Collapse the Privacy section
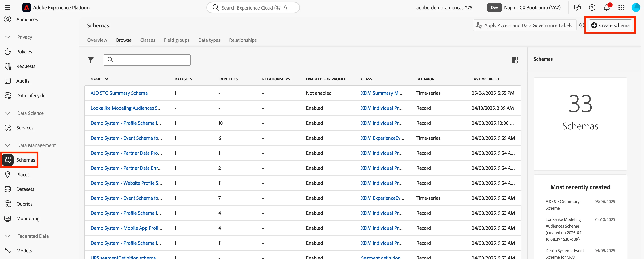The height and width of the screenshot is (259, 644). tap(8, 37)
